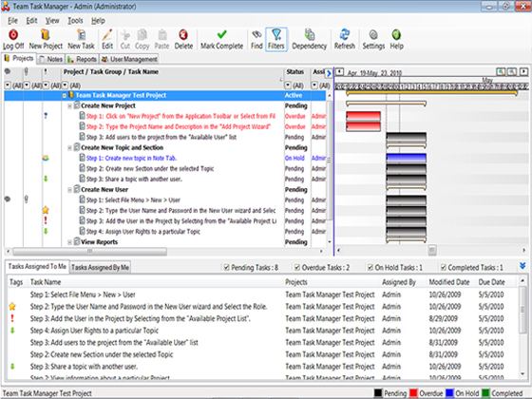
Task: Click the gantt zoom in icon
Action: point(501,72)
